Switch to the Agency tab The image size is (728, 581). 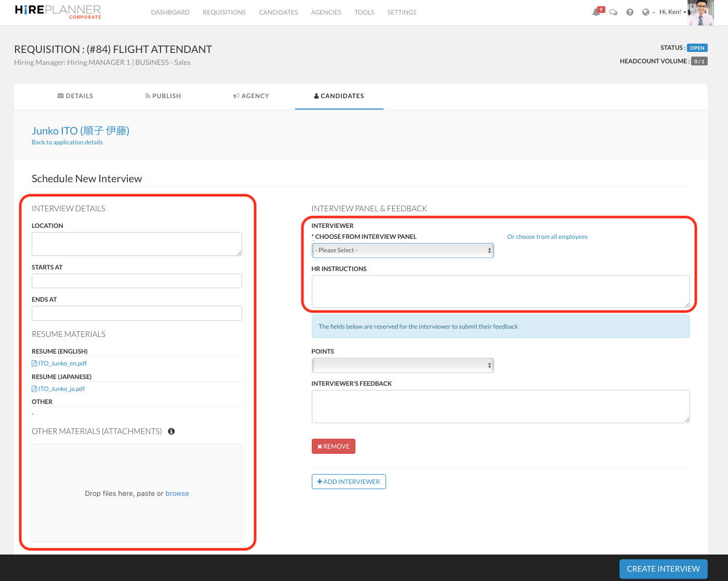[251, 96]
